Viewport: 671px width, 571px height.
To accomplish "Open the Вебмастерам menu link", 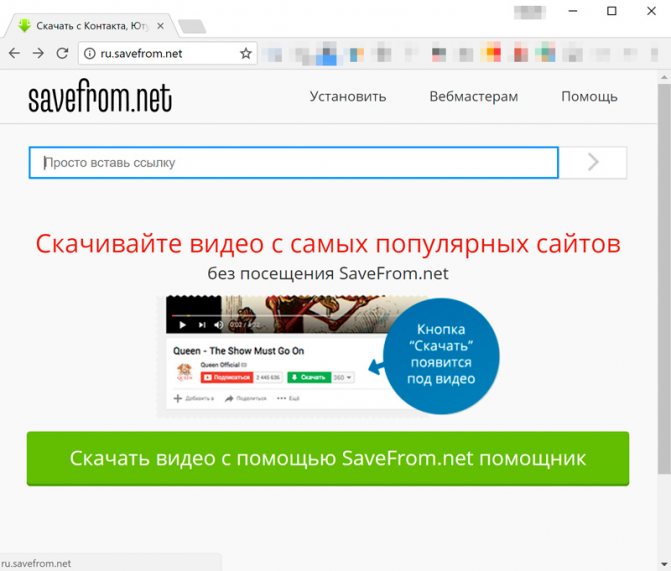I will 474,96.
